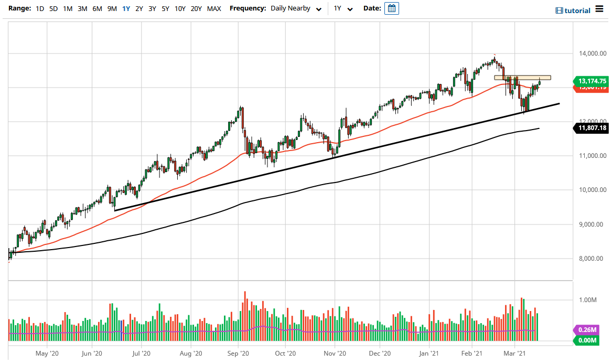The width and height of the screenshot is (612, 364).
Task: Toggle the 6M range
Action: tap(96, 8)
